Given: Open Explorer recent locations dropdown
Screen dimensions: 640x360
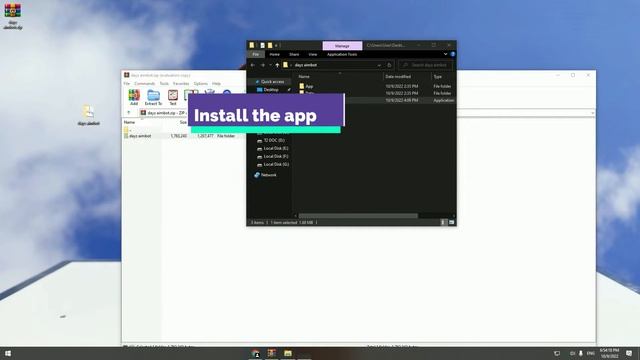Looking at the screenshot, I should pyautogui.click(x=270, y=65).
